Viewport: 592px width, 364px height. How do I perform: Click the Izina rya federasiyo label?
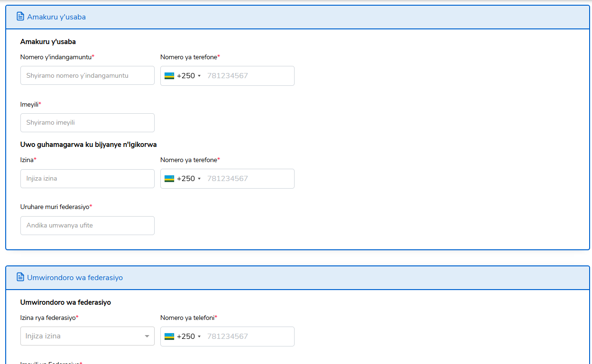click(x=49, y=318)
